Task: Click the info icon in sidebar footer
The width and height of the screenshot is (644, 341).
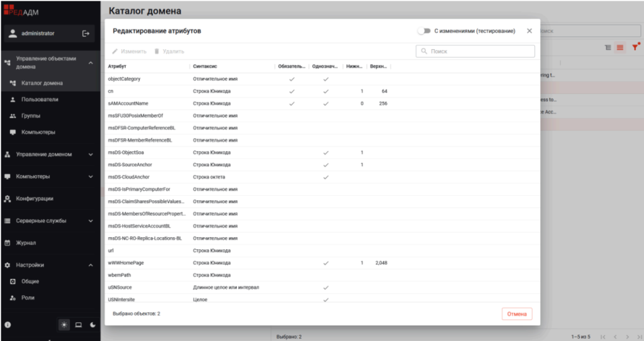Action: pyautogui.click(x=8, y=325)
